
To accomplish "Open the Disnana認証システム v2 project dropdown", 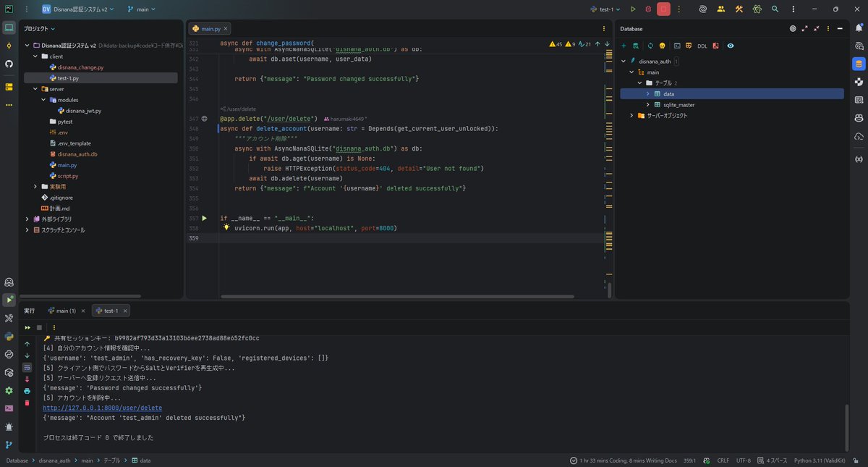I will pos(78,9).
